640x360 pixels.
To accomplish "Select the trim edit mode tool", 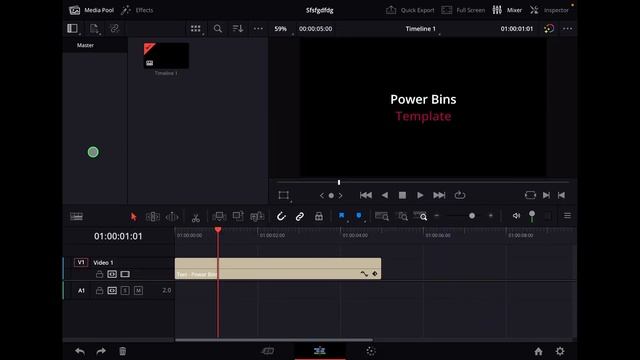I will 153,217.
